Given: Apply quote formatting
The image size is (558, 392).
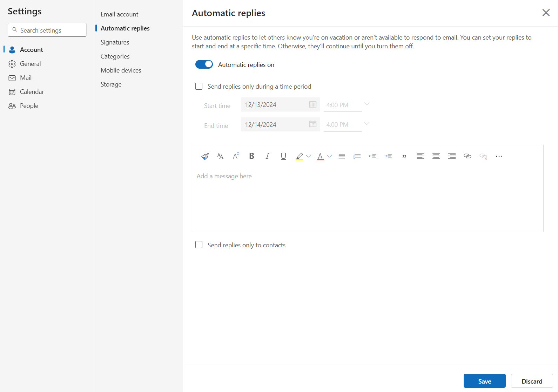Looking at the screenshot, I should (404, 156).
